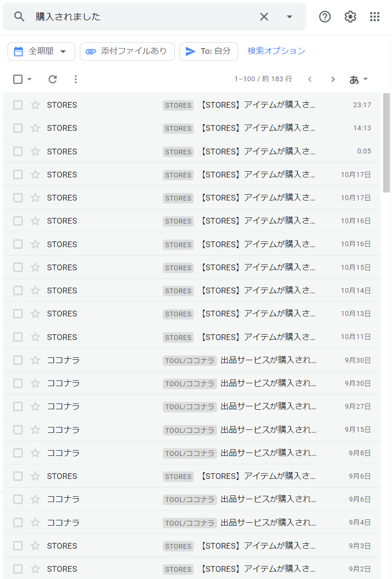Image resolution: width=392 pixels, height=579 pixels.
Task: Star the 23:17 STORES email
Action: point(35,105)
